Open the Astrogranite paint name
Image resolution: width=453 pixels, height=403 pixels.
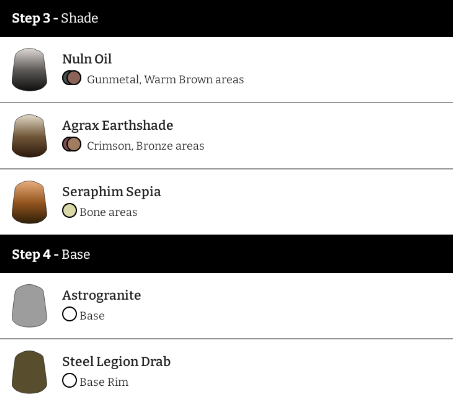102,296
